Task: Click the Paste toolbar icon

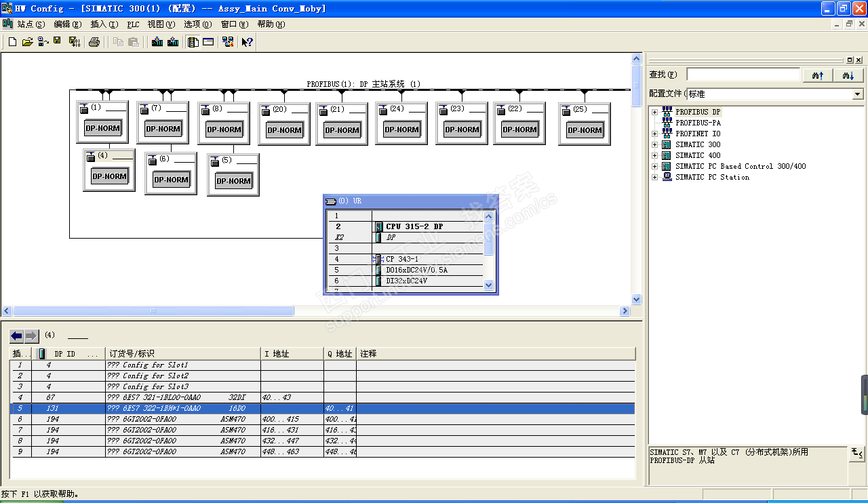Action: click(x=134, y=42)
